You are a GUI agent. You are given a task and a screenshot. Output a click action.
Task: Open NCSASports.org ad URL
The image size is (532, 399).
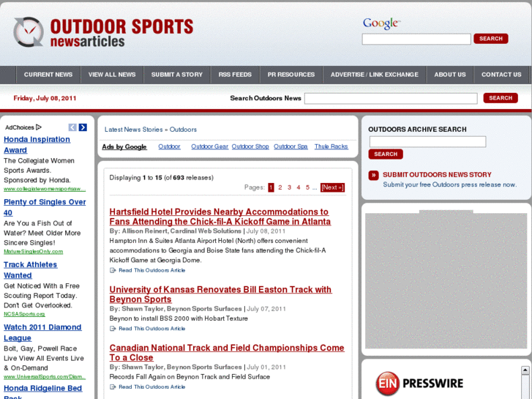tap(24, 314)
